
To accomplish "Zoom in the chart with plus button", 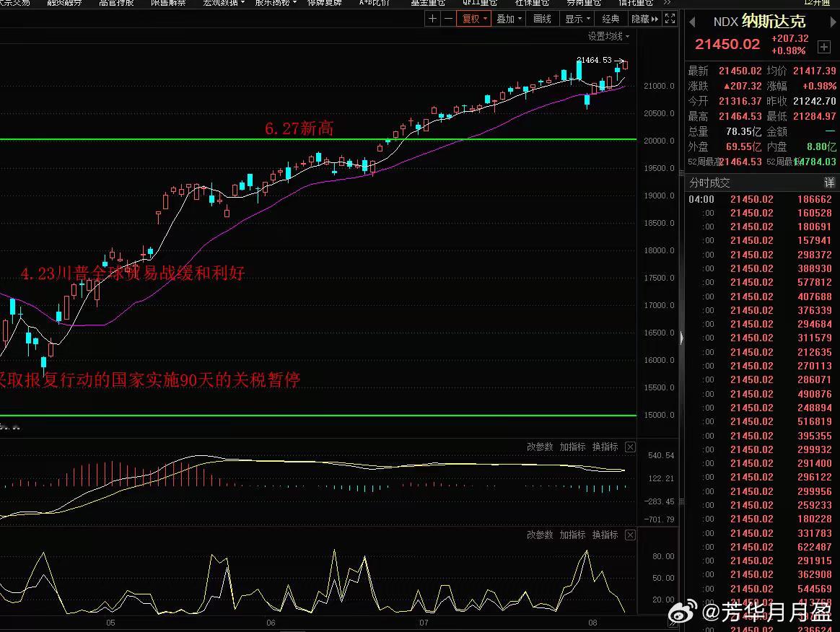I will coord(432,19).
